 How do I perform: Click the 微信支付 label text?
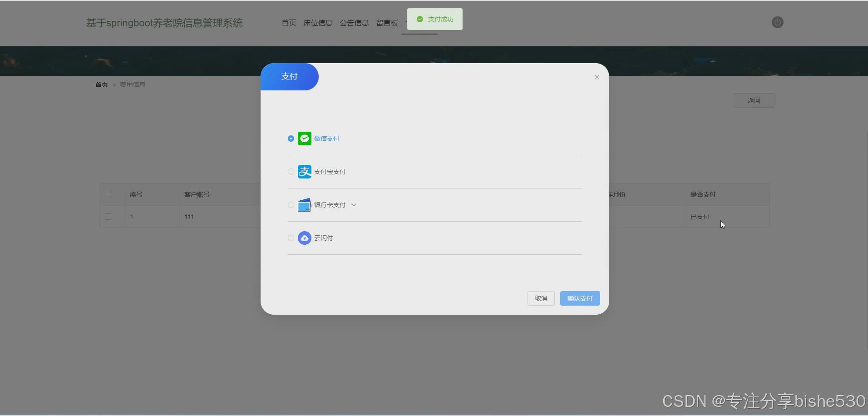click(327, 139)
